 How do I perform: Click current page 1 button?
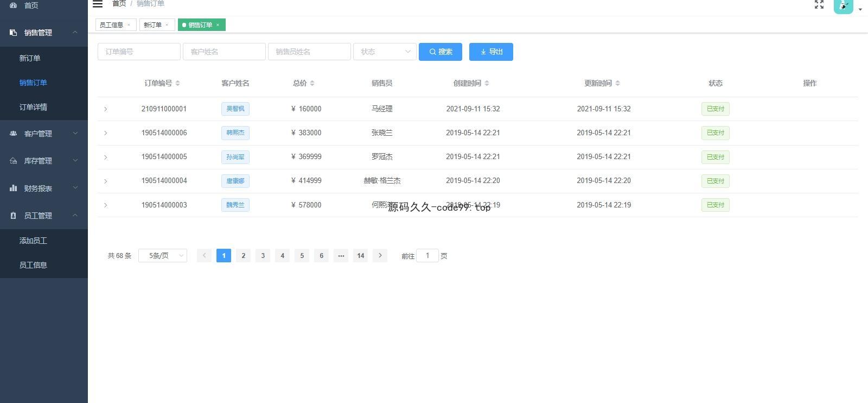[224, 255]
